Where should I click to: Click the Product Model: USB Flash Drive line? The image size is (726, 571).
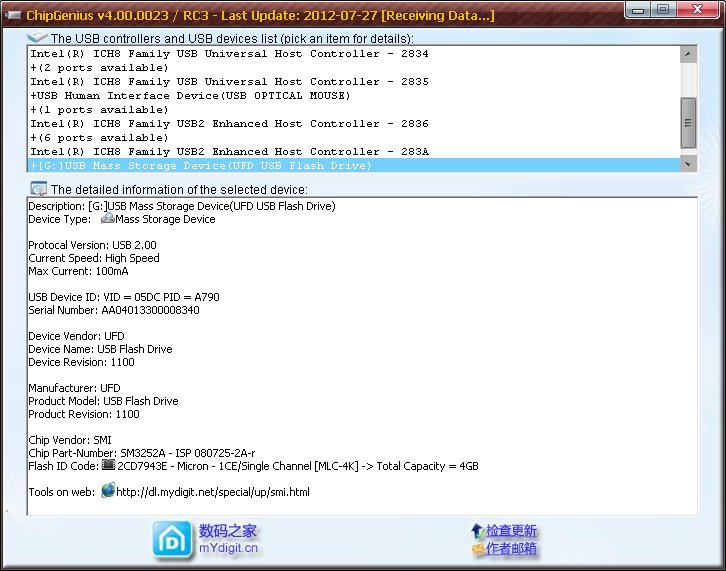103,401
